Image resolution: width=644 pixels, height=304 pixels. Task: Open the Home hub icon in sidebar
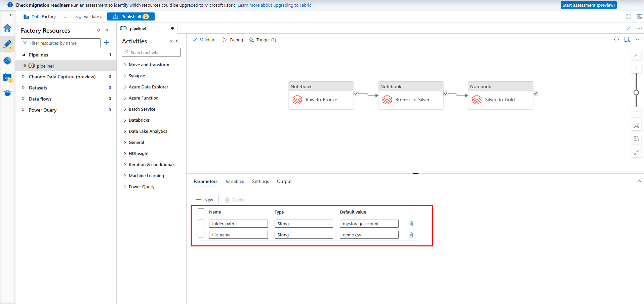click(7, 28)
